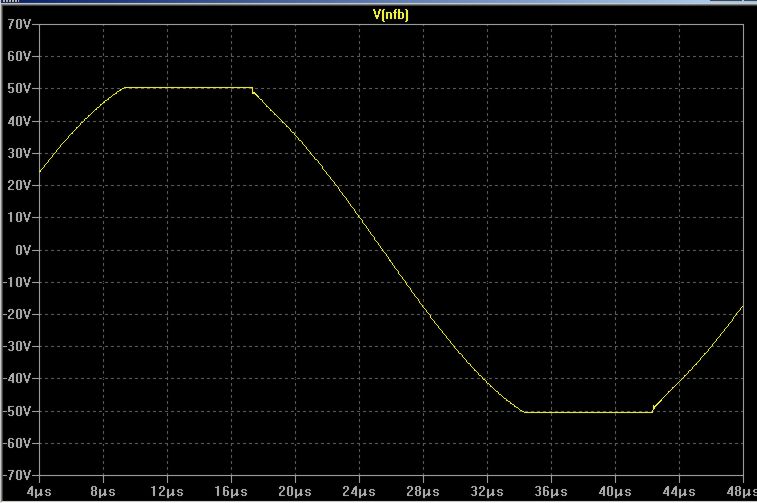
Task: Click the 10V vertical axis label
Action: click(19, 218)
